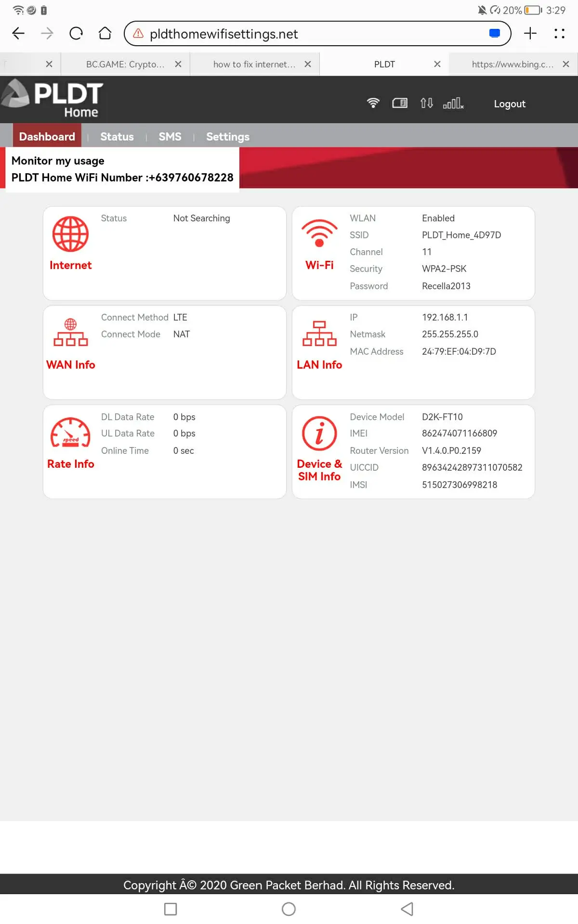578x924 pixels.
Task: Click the battery indicator in status bar
Action: click(x=533, y=10)
